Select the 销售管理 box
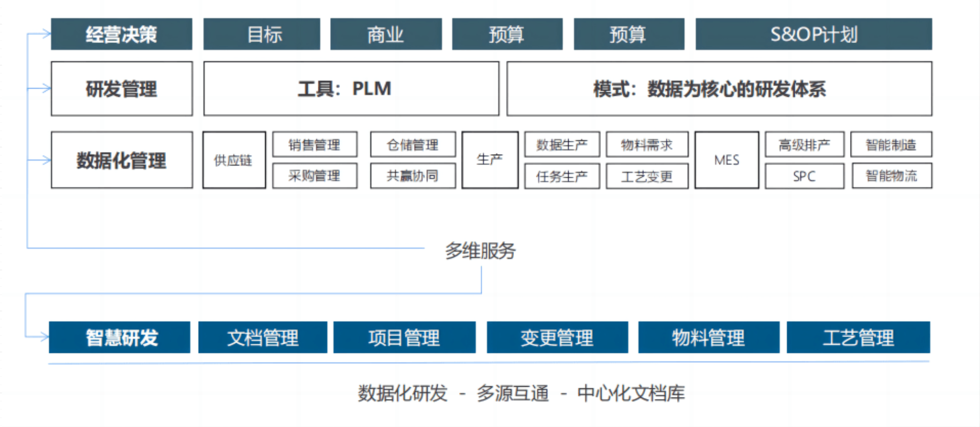The height and width of the screenshot is (427, 980). 315,144
